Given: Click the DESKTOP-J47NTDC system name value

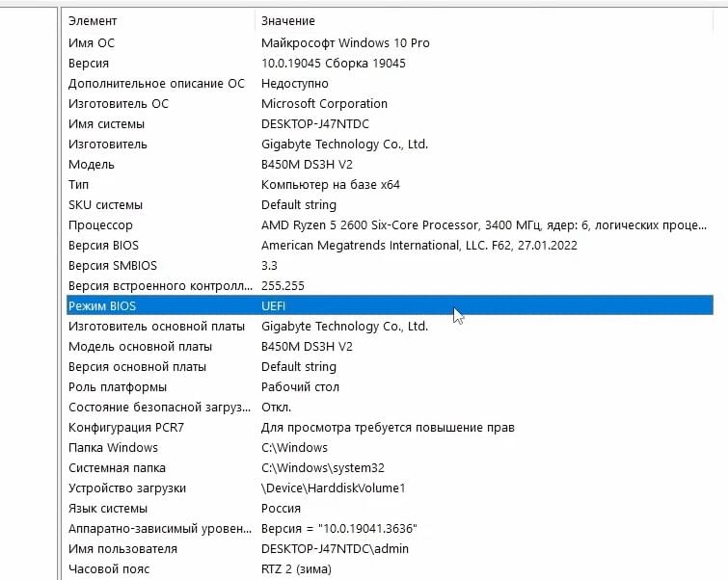Looking at the screenshot, I should (x=315, y=124).
